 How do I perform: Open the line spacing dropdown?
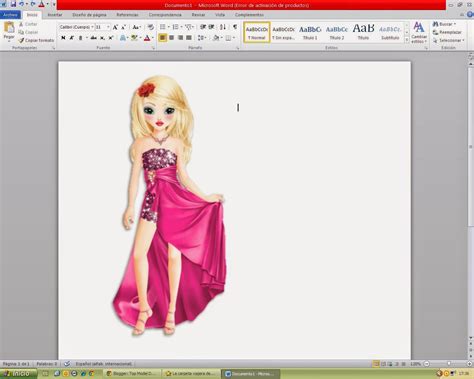pos(202,38)
